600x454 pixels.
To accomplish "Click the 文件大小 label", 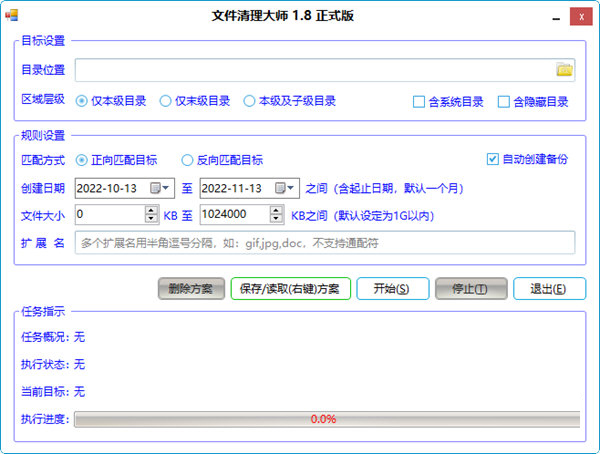I will [x=43, y=216].
